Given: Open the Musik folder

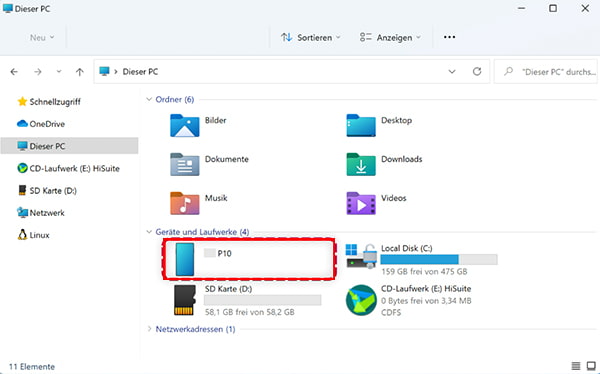Looking at the screenshot, I should (x=199, y=203).
